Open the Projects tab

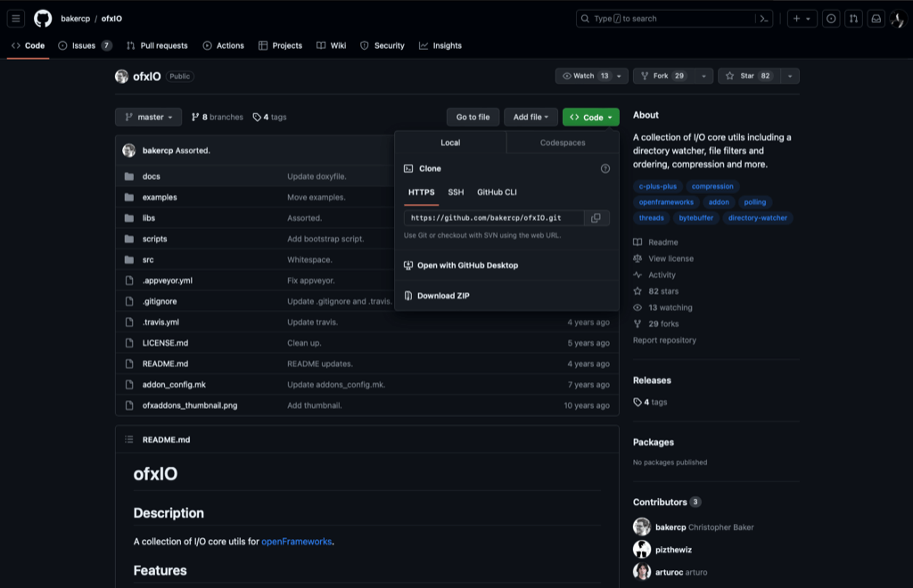click(281, 45)
